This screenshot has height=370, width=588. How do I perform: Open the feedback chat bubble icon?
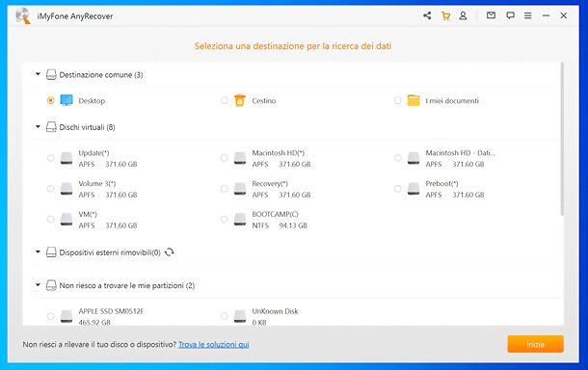click(x=510, y=15)
